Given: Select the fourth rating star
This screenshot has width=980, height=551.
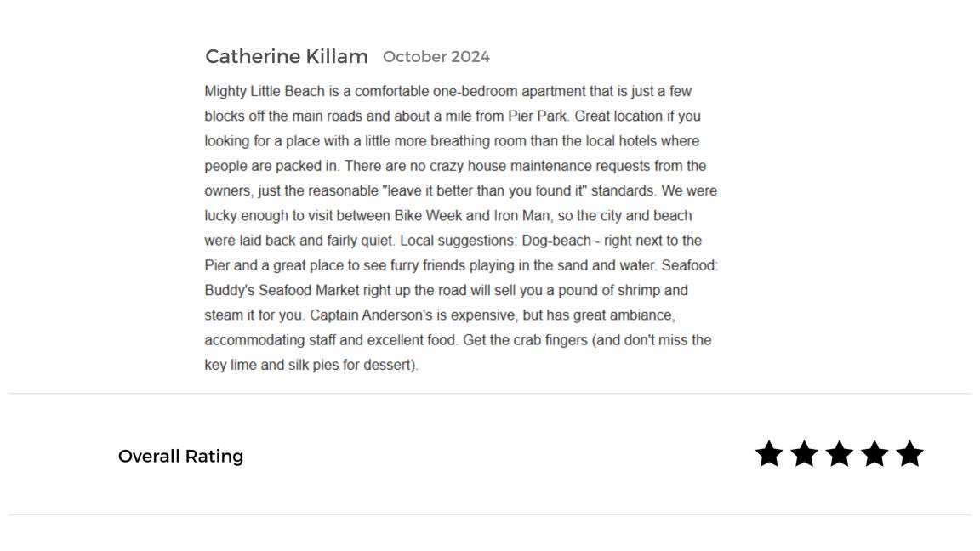Looking at the screenshot, I should point(875,454).
